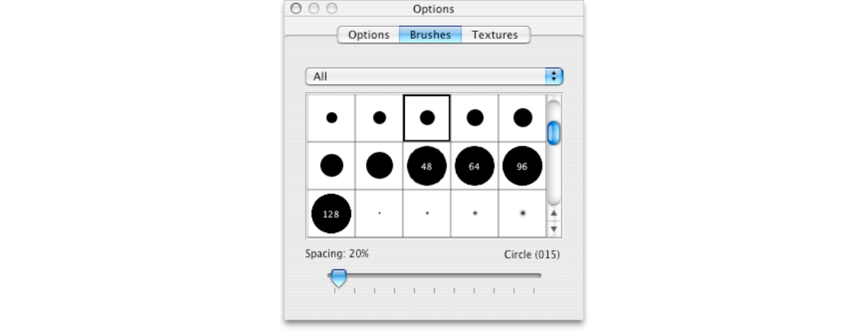The width and height of the screenshot is (868, 331).
Task: Open the All brush category dropdown
Action: [x=425, y=77]
